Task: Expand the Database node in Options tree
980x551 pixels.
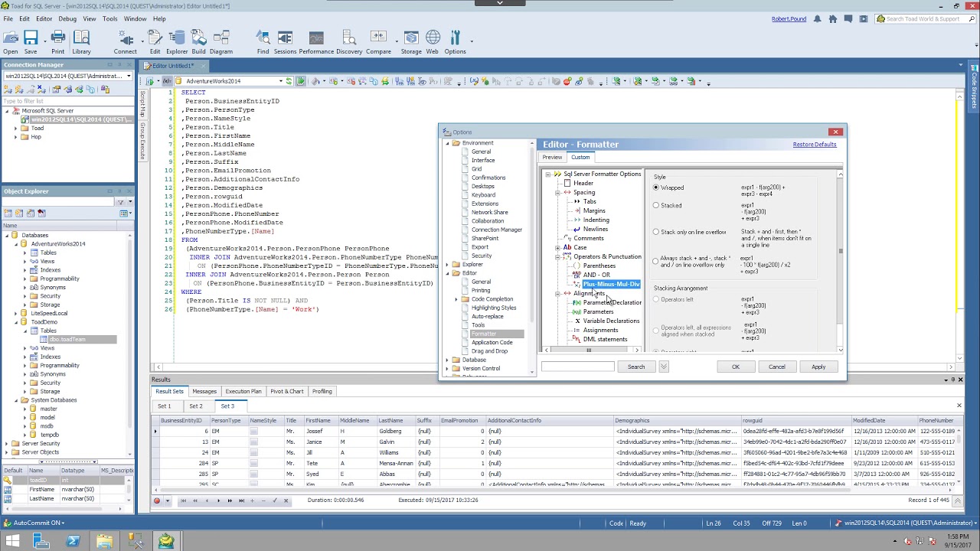Action: point(447,360)
